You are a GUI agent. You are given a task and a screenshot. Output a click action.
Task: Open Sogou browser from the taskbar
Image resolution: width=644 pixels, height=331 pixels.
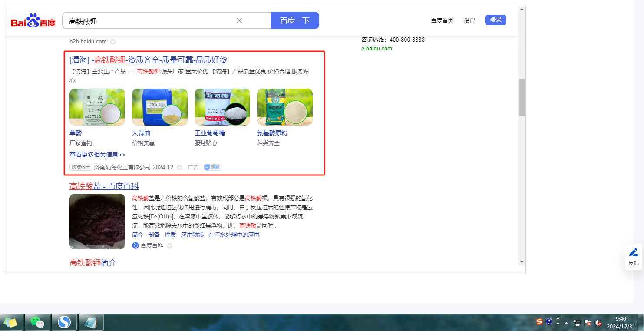click(64, 322)
